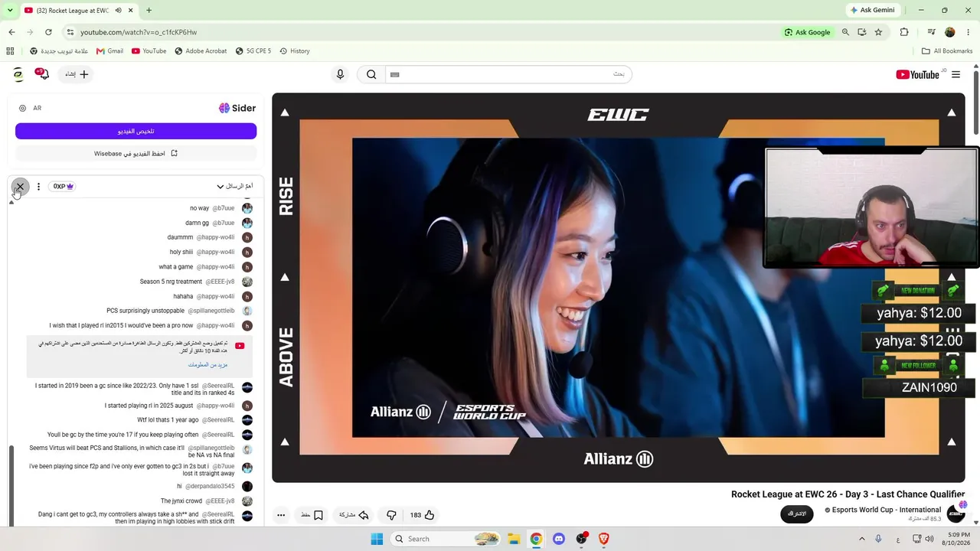Click the Sider logo
Screen dimensions: 980x551
click(237, 108)
